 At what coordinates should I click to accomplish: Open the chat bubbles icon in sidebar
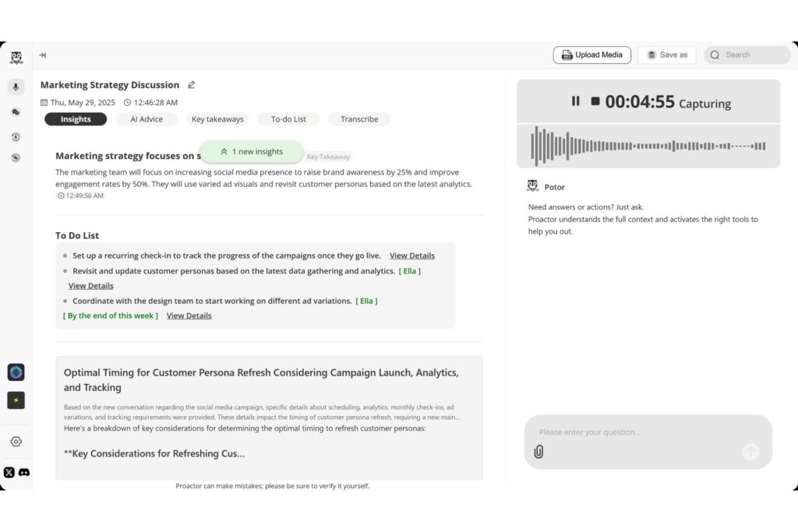click(x=16, y=112)
